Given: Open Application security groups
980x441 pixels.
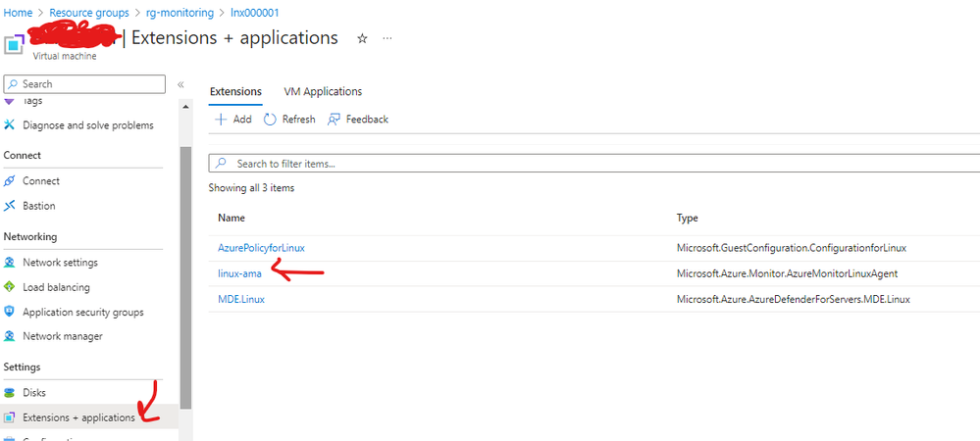Looking at the screenshot, I should [83, 312].
